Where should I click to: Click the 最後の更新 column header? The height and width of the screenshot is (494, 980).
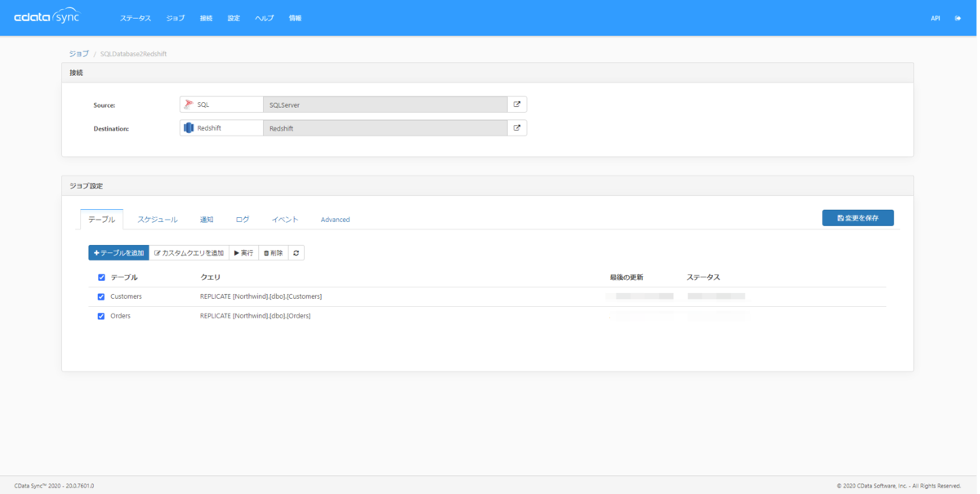626,278
